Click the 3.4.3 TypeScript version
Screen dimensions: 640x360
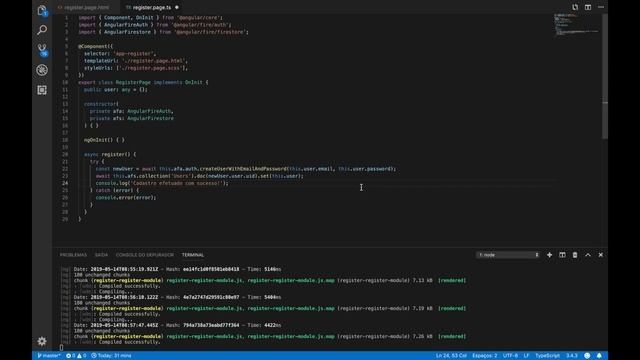point(571,356)
